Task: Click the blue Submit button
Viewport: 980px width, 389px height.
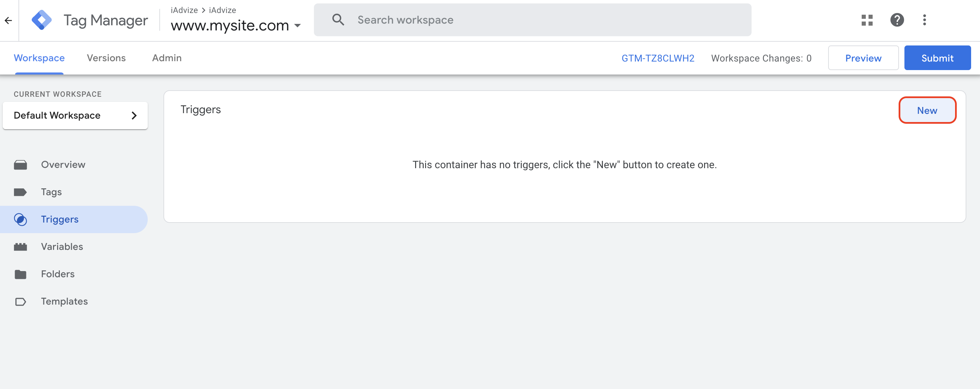Action: pyautogui.click(x=937, y=58)
